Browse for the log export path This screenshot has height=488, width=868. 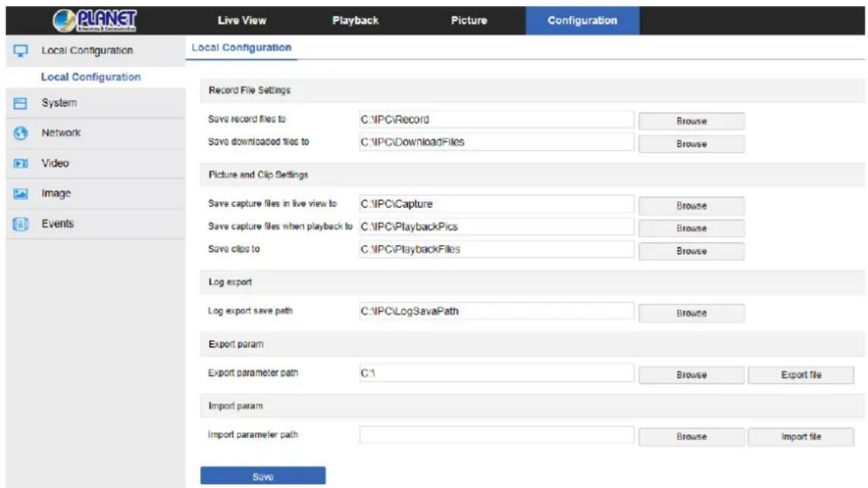pos(691,313)
